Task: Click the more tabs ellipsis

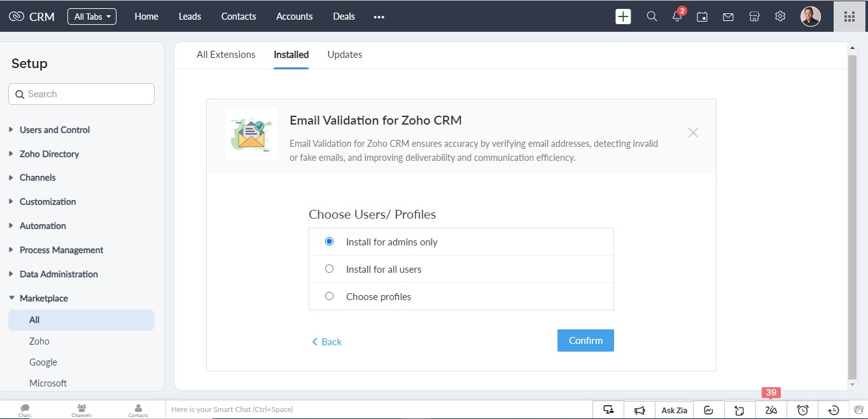Action: click(x=379, y=17)
